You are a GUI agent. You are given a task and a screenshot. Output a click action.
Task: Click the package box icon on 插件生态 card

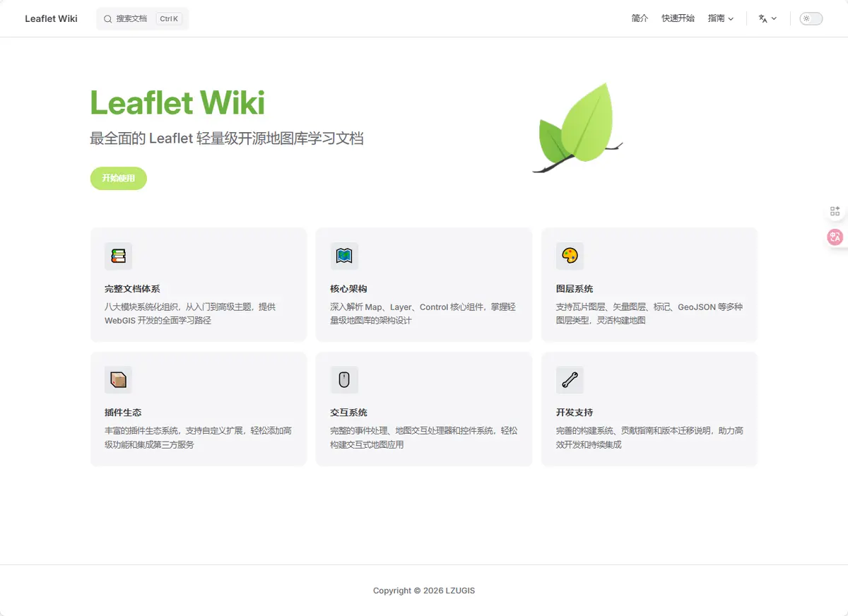pyautogui.click(x=118, y=380)
